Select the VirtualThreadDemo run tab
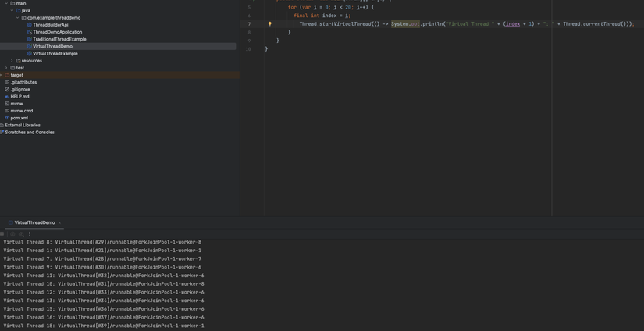 point(34,223)
